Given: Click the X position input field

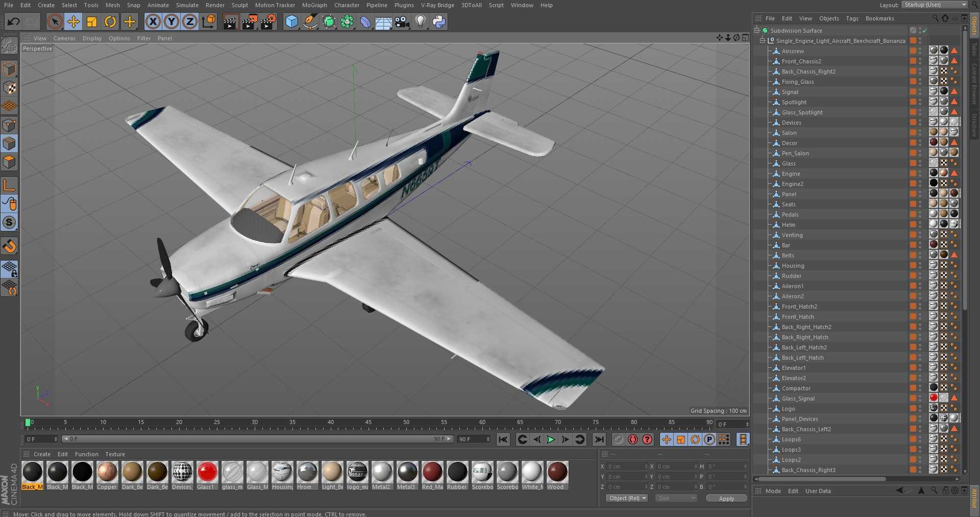Looking at the screenshot, I should [x=626, y=466].
